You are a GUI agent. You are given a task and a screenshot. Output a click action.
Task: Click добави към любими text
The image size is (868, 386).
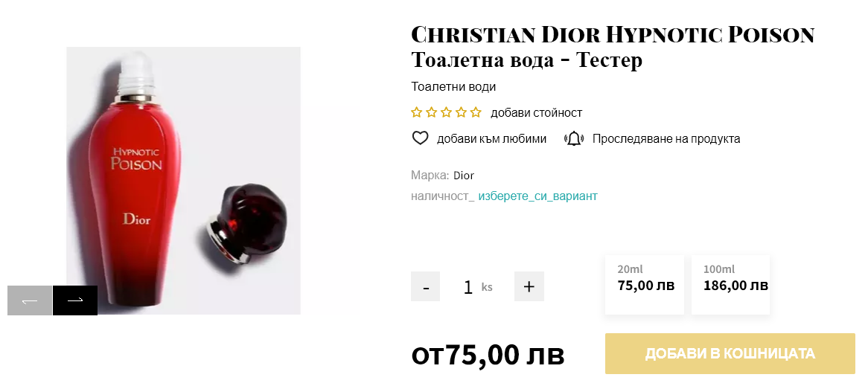point(491,138)
